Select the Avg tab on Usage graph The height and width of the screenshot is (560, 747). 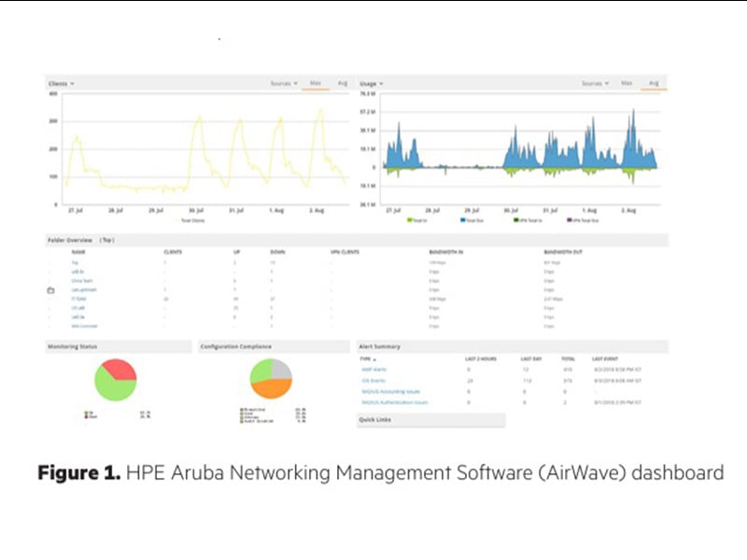(x=654, y=83)
